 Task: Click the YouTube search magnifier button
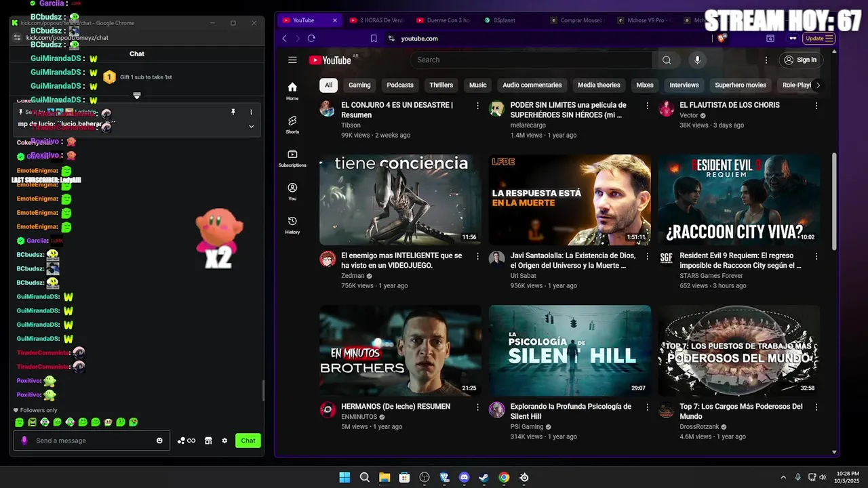pyautogui.click(x=667, y=60)
